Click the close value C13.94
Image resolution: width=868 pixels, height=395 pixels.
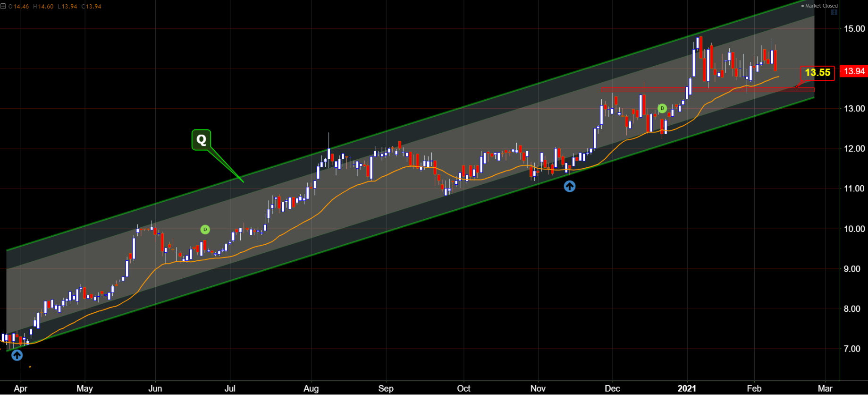pyautogui.click(x=91, y=7)
